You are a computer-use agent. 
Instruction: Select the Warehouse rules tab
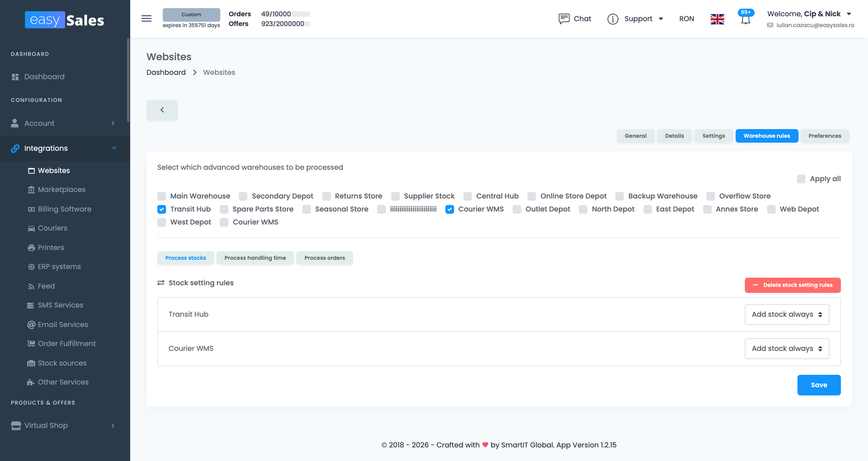(x=767, y=136)
